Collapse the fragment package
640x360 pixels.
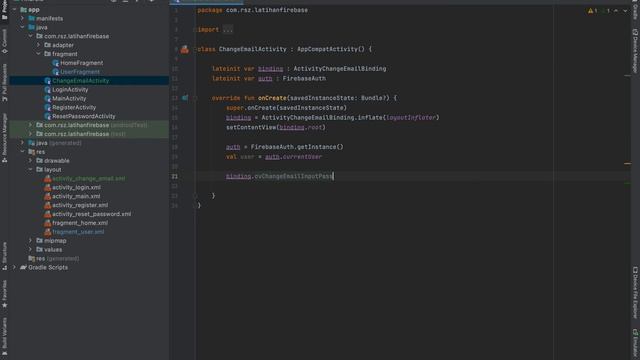pos(39,54)
